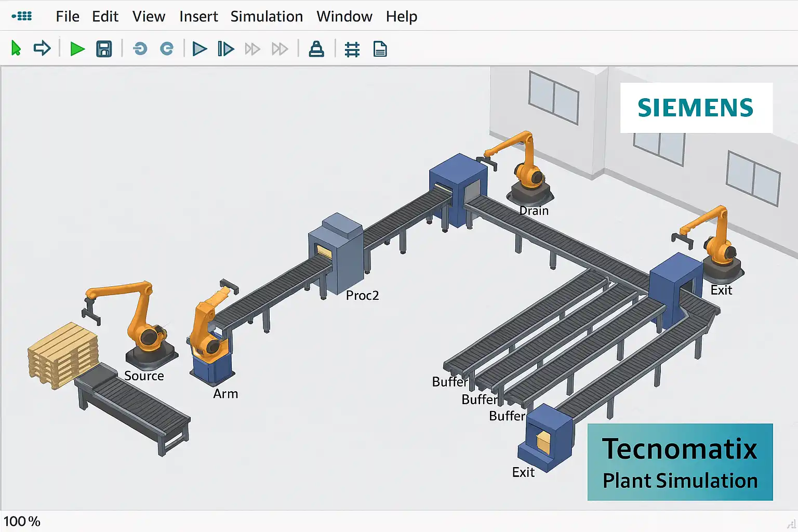Select the Exit label below the bottom station
Screen dimensions: 798x532
click(523, 472)
